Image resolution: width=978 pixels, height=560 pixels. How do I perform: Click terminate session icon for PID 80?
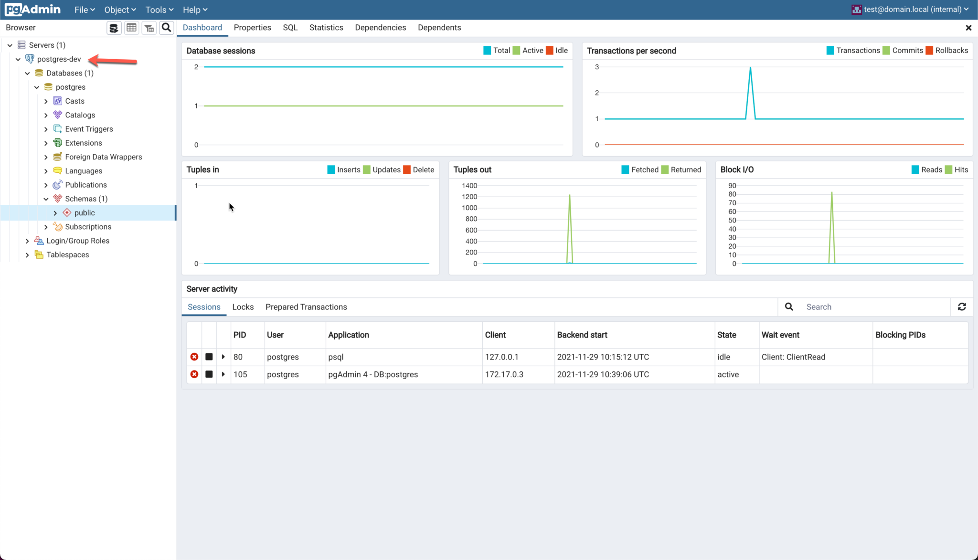pos(194,357)
